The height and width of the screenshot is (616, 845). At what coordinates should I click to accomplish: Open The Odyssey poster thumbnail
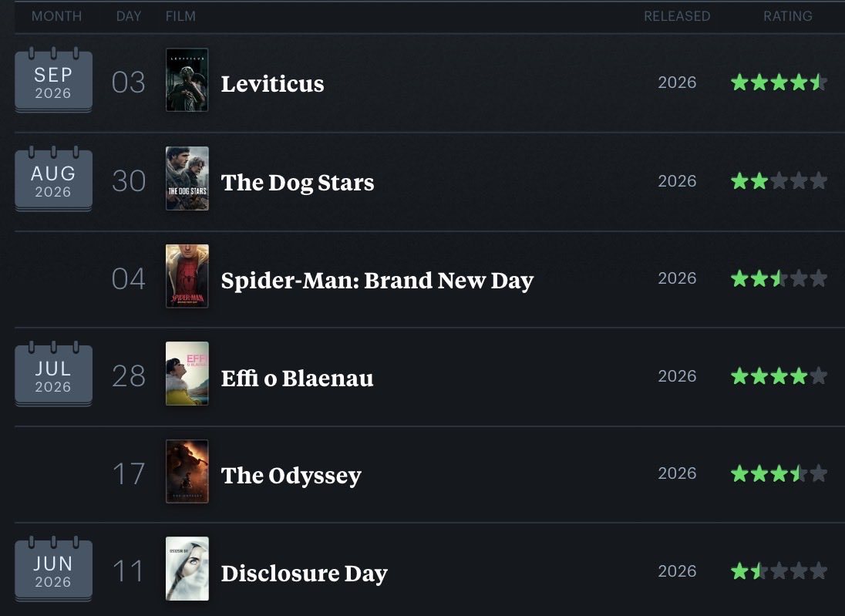[x=187, y=472]
